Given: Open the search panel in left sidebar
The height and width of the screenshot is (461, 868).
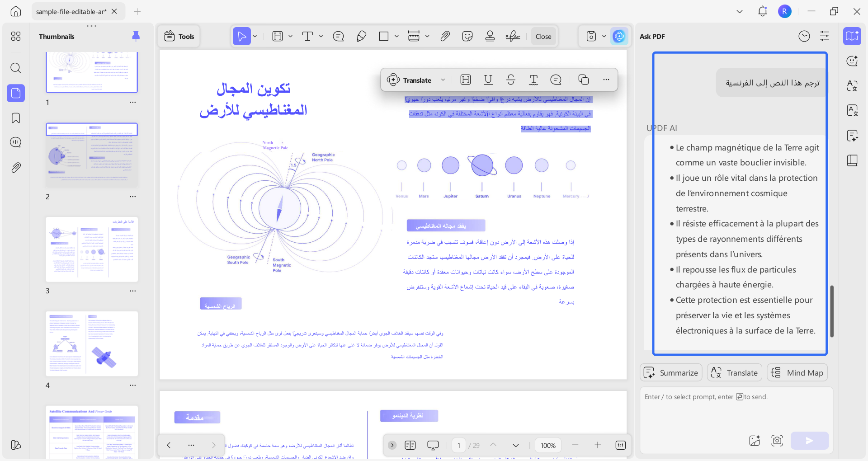Looking at the screenshot, I should [x=16, y=68].
